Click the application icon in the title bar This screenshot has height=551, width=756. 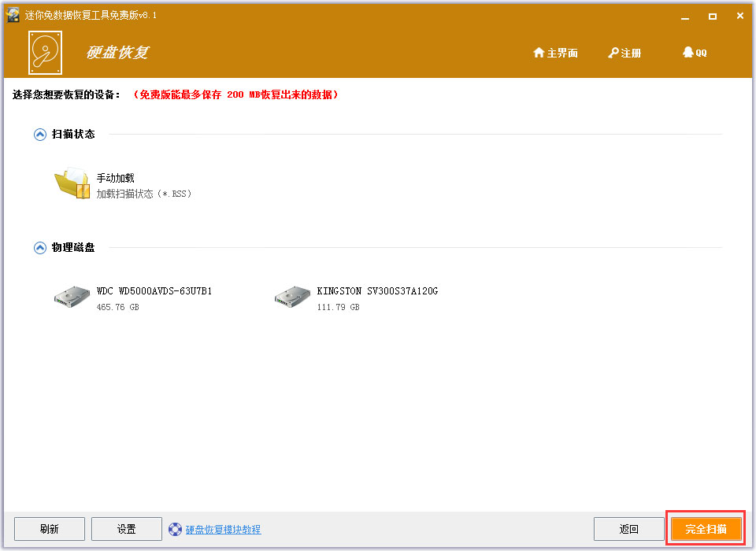(x=12, y=14)
